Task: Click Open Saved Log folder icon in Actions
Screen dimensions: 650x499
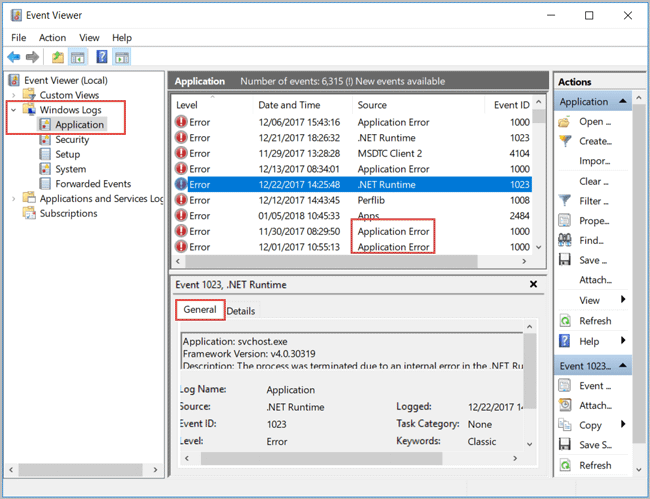Action: click(x=564, y=122)
